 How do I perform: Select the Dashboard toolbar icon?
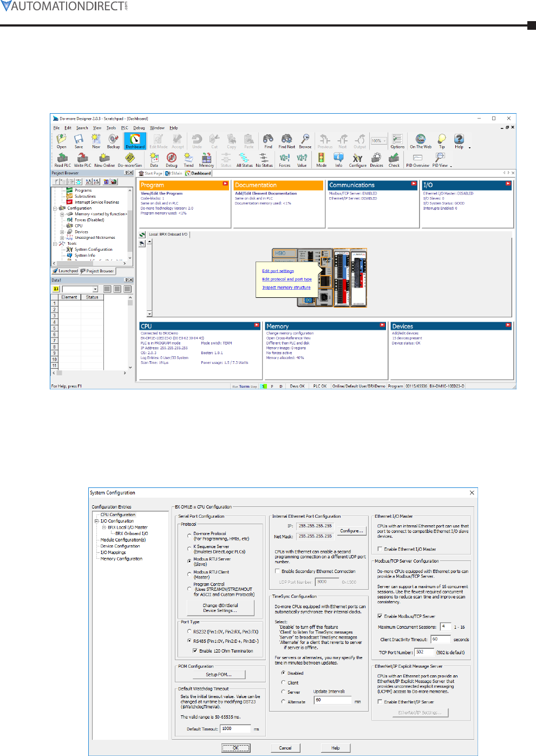135,141
